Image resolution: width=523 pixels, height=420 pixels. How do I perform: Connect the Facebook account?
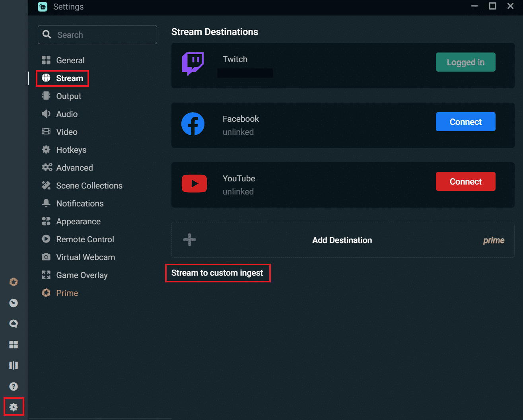[466, 122]
